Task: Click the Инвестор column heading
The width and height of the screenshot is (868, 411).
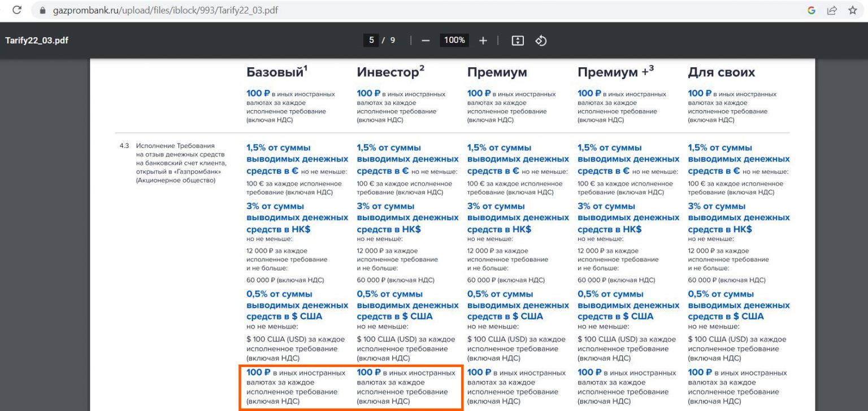Action: click(390, 72)
